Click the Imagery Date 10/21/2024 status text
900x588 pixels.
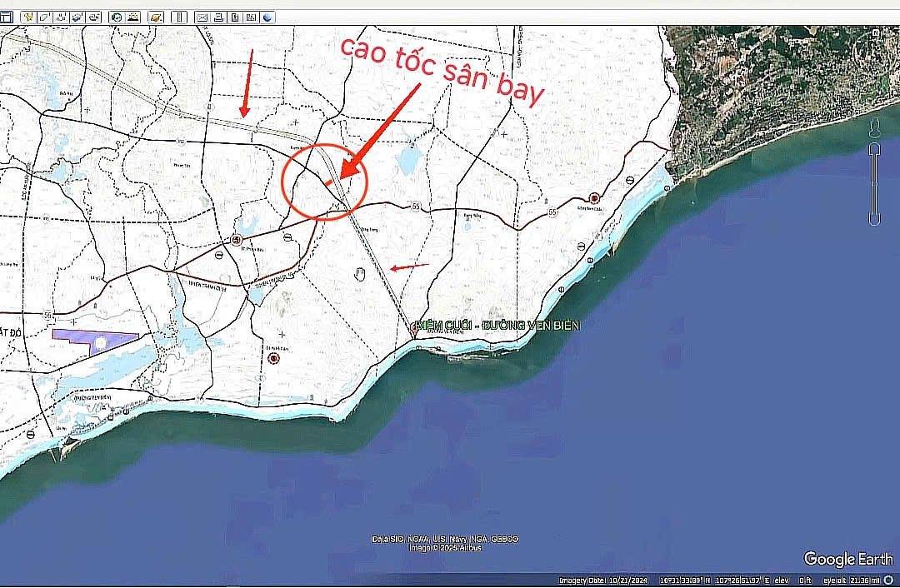coord(603,581)
